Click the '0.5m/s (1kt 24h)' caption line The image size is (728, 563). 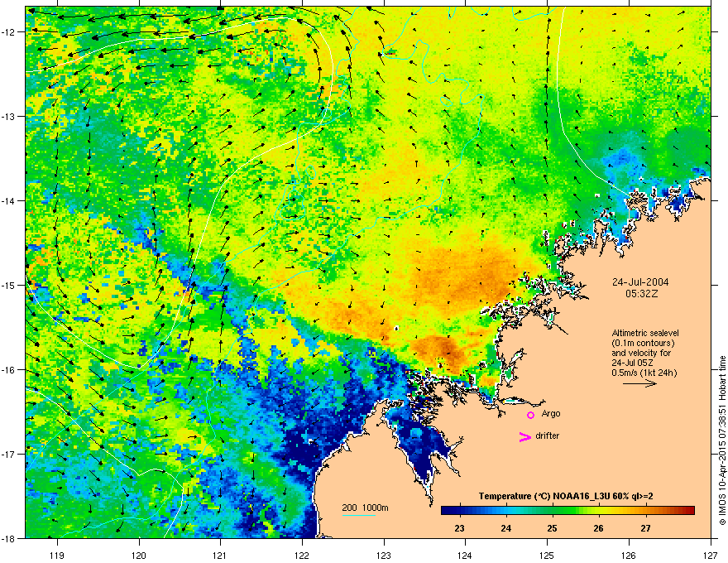[x=644, y=373]
